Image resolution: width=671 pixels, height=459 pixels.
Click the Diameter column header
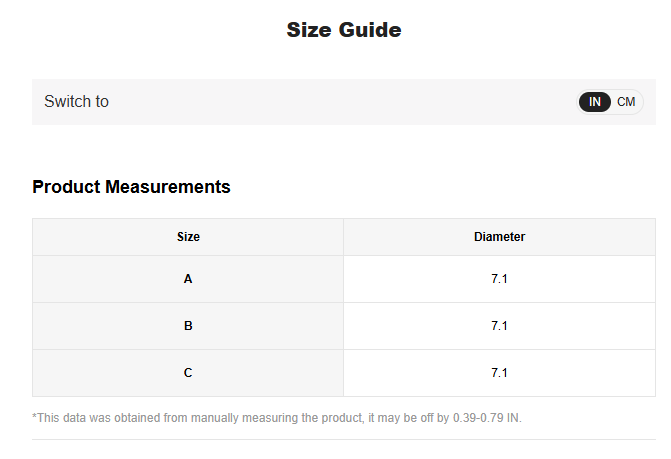tap(499, 237)
